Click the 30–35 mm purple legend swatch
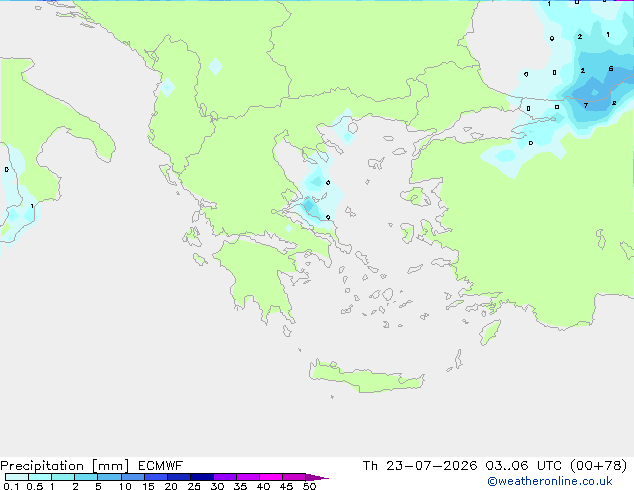 click(225, 477)
